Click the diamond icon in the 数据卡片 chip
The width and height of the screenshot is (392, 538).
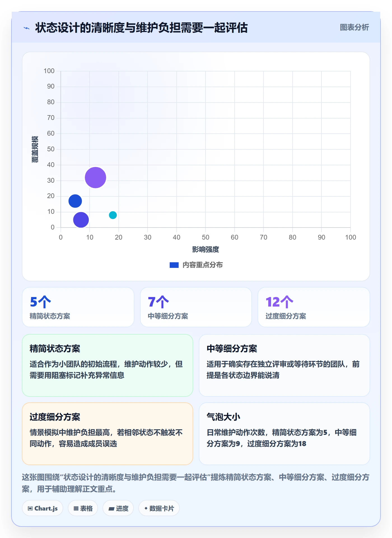[x=146, y=508]
